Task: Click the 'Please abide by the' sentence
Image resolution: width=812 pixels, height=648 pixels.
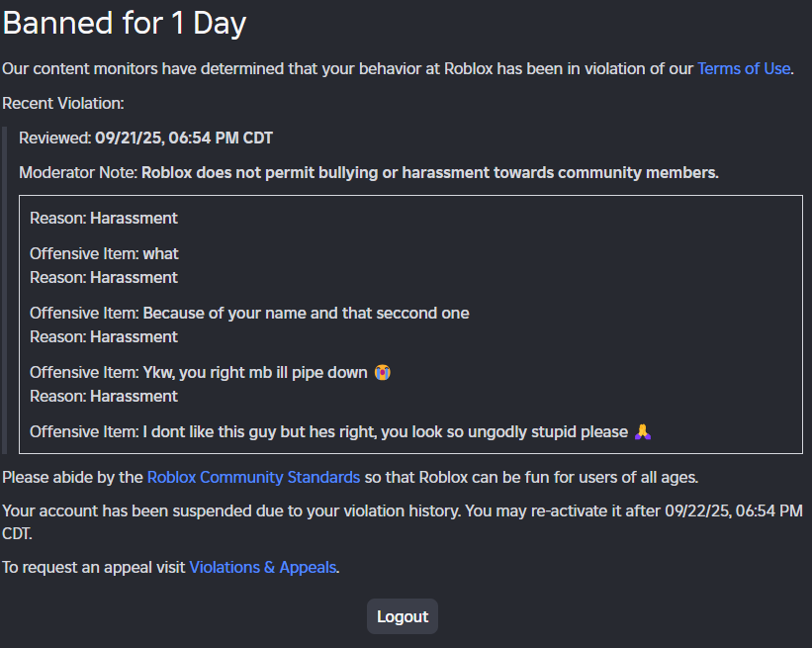Action: coord(73,477)
